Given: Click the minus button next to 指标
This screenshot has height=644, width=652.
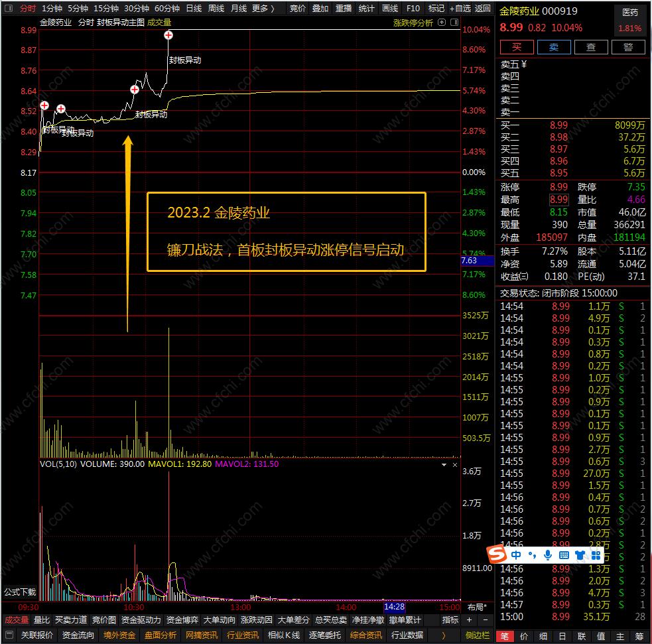Looking at the screenshot, I should tap(486, 620).
